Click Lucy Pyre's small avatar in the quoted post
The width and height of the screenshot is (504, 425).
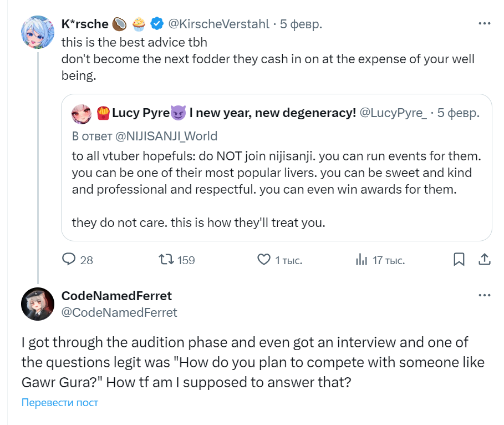coord(81,113)
